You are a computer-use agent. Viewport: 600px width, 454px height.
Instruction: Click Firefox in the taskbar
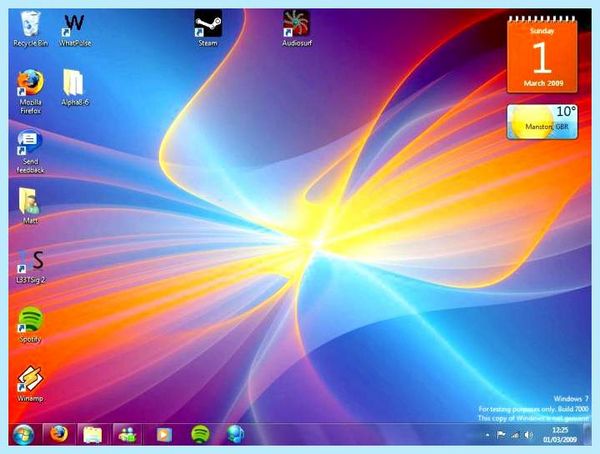[59, 434]
